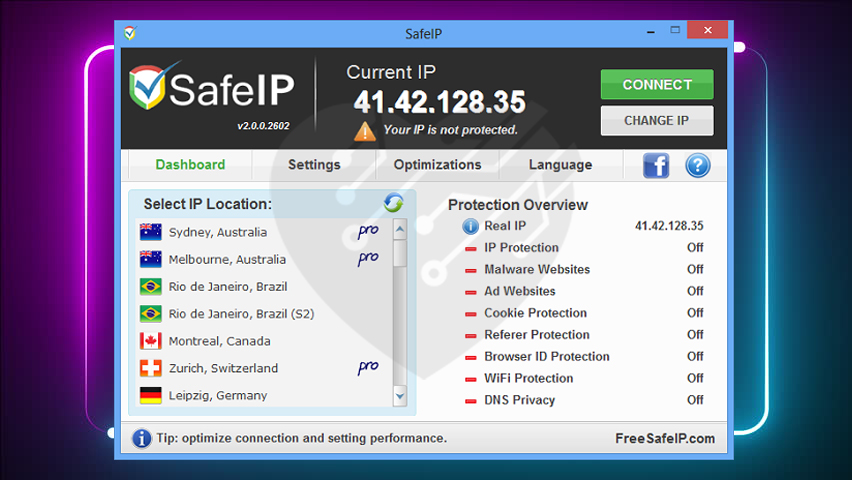Toggle DNS Privacy
Viewport: 852px width, 480px height.
pyautogui.click(x=584, y=400)
